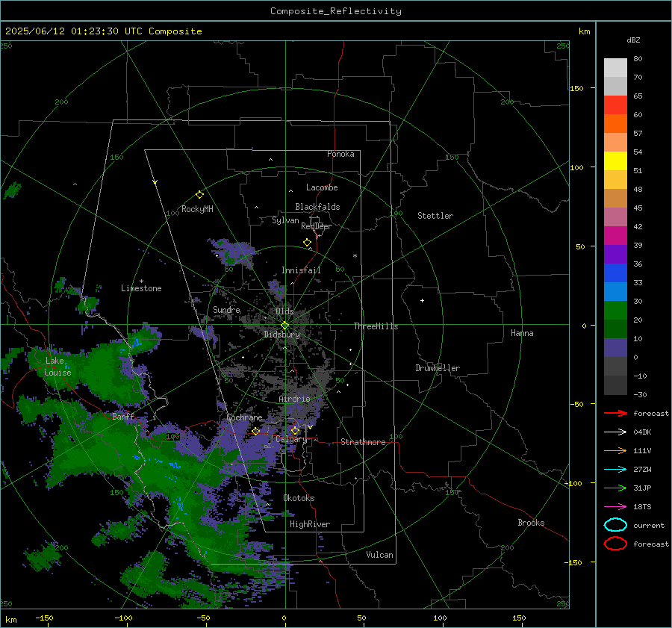Click the 20 dBZ green color swatch

pos(615,311)
